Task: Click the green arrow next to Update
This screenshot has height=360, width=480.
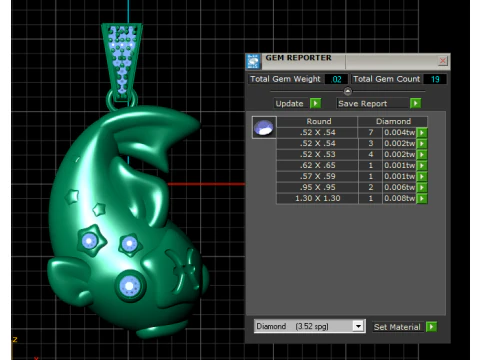Action: click(315, 103)
